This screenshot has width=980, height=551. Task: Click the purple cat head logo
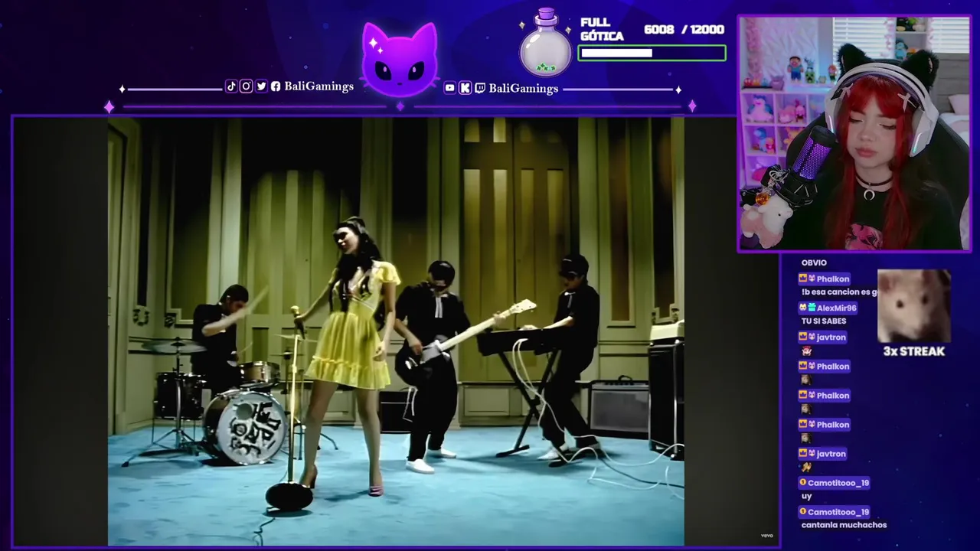(x=399, y=60)
